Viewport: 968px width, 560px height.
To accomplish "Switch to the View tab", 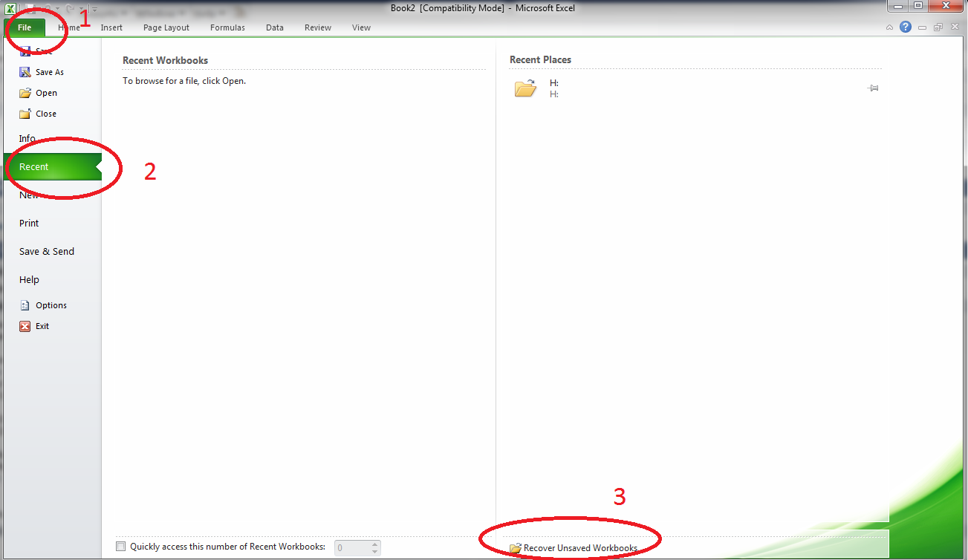I will pos(361,27).
